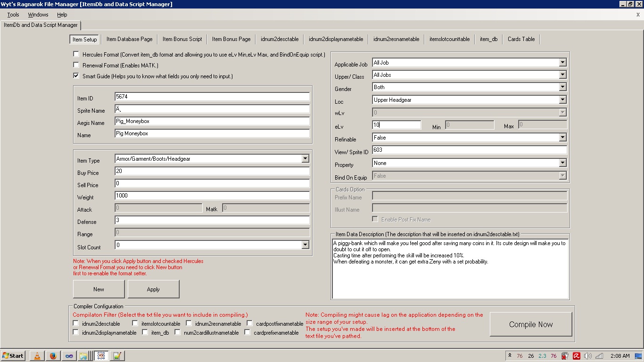The width and height of the screenshot is (644, 362).
Task: Open the file explorer folder icon in taskbar
Action: (x=83, y=356)
